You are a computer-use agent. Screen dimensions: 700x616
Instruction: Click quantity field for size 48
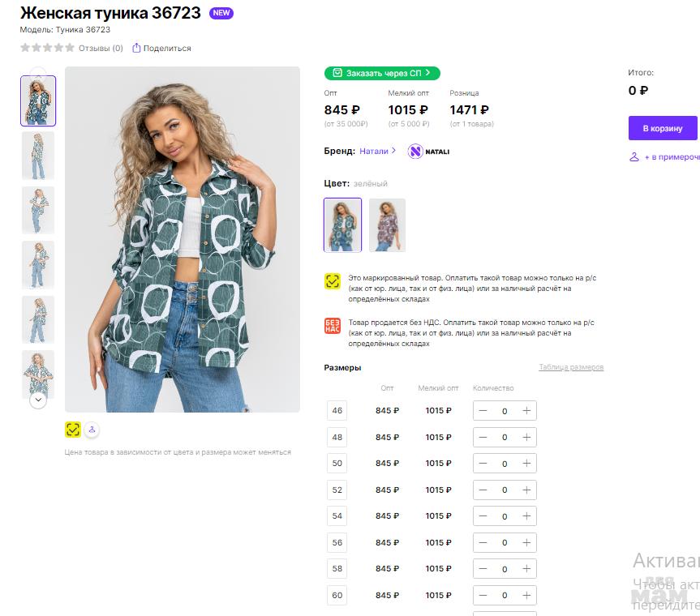coord(505,438)
